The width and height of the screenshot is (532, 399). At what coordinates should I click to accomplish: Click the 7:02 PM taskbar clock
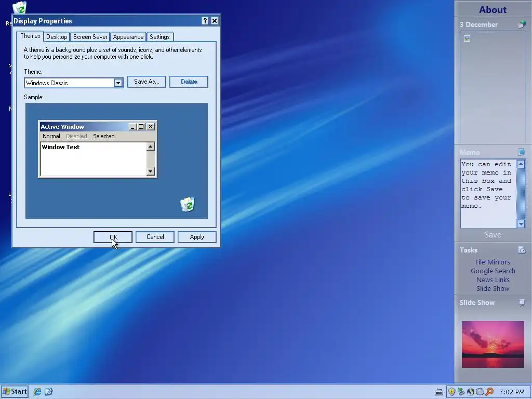(x=512, y=392)
